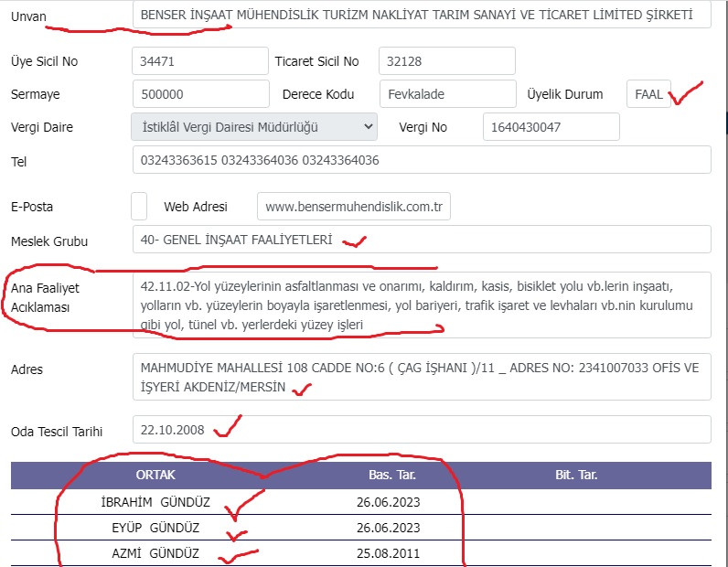Click the empty E-Posta field
The image size is (728, 567).
click(139, 206)
